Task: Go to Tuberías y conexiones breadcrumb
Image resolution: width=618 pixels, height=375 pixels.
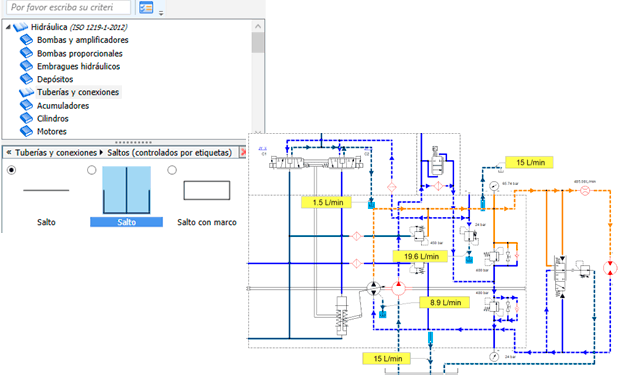Action: (x=56, y=153)
